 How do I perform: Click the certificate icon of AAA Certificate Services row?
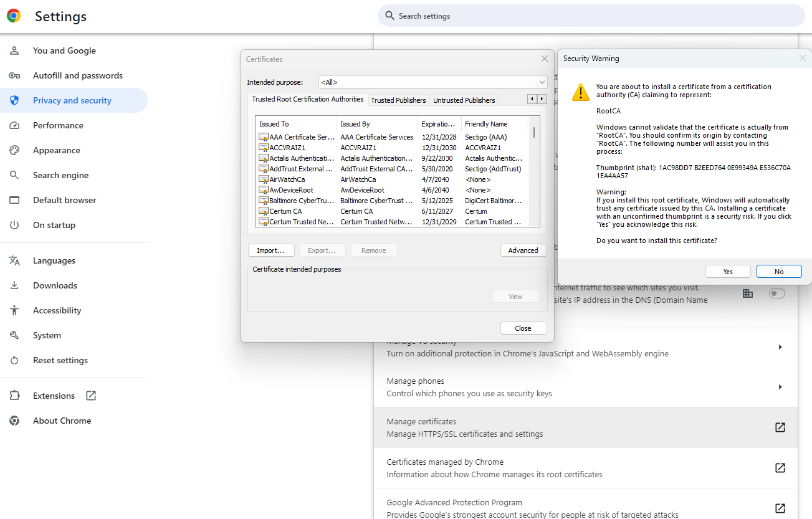click(x=264, y=137)
